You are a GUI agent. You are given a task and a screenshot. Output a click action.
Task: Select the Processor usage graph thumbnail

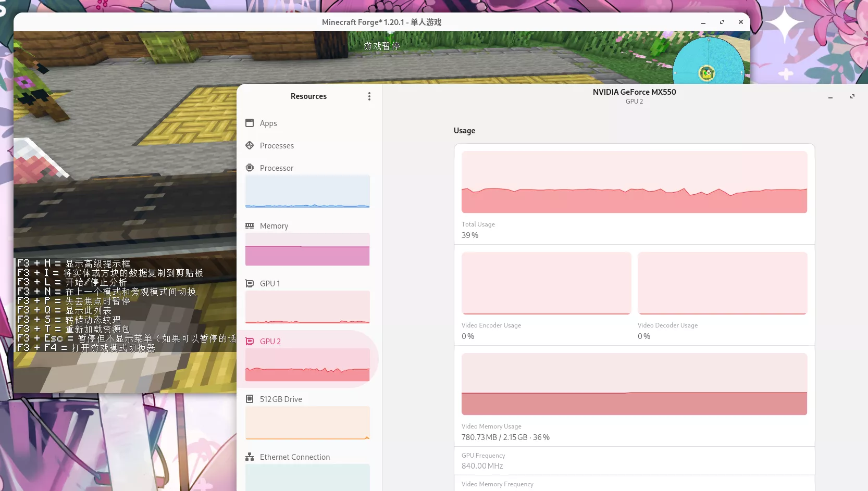(x=307, y=192)
